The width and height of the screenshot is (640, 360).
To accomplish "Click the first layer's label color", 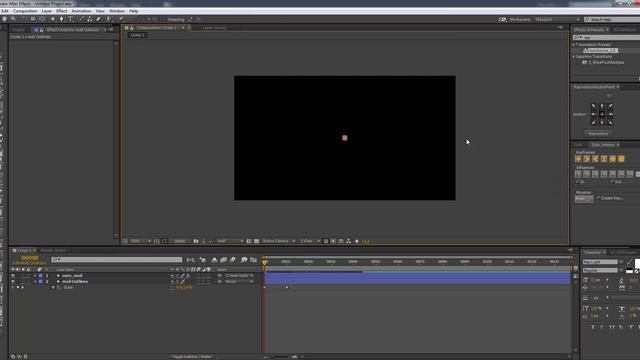I will click(x=40, y=276).
